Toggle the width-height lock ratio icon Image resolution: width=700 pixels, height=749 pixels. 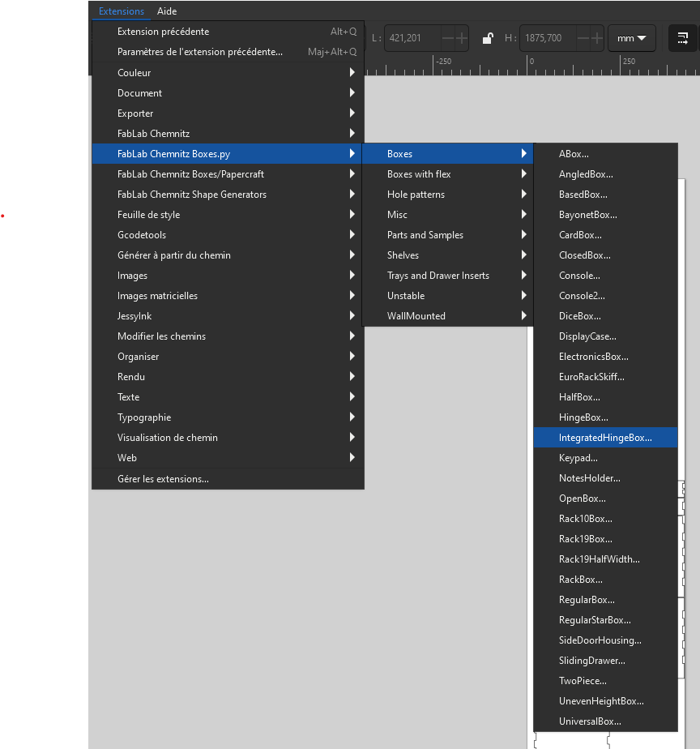[x=488, y=38]
